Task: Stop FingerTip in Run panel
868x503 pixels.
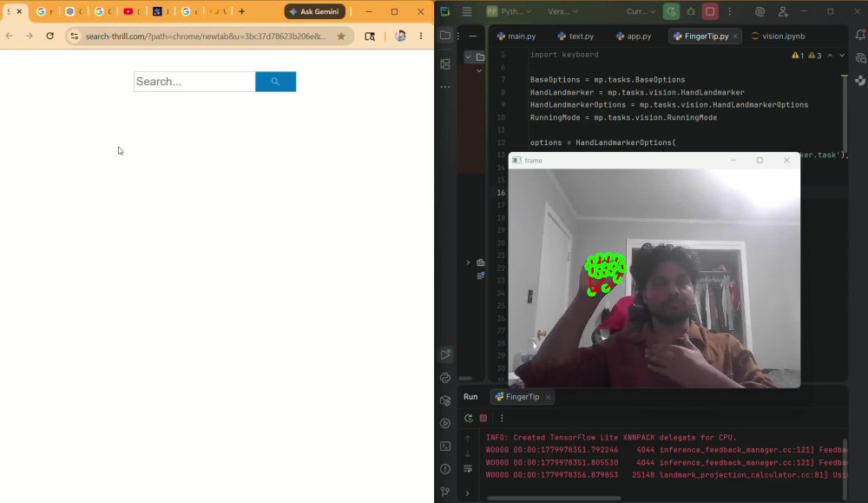Action: tap(483, 418)
